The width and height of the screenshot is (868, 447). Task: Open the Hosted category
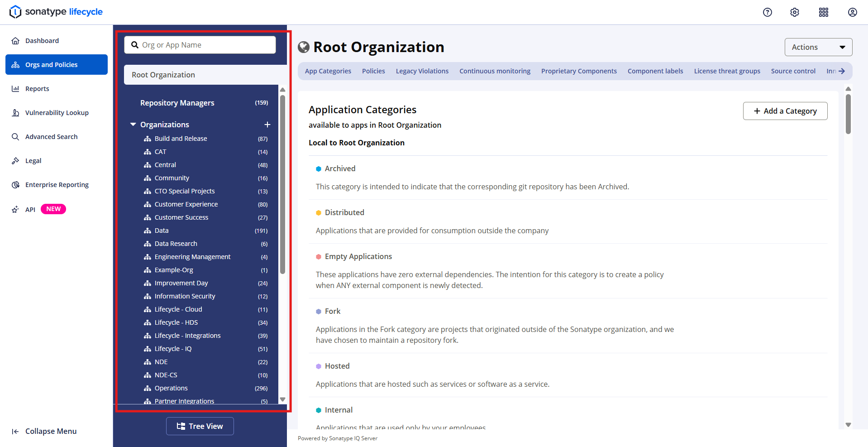(337, 366)
